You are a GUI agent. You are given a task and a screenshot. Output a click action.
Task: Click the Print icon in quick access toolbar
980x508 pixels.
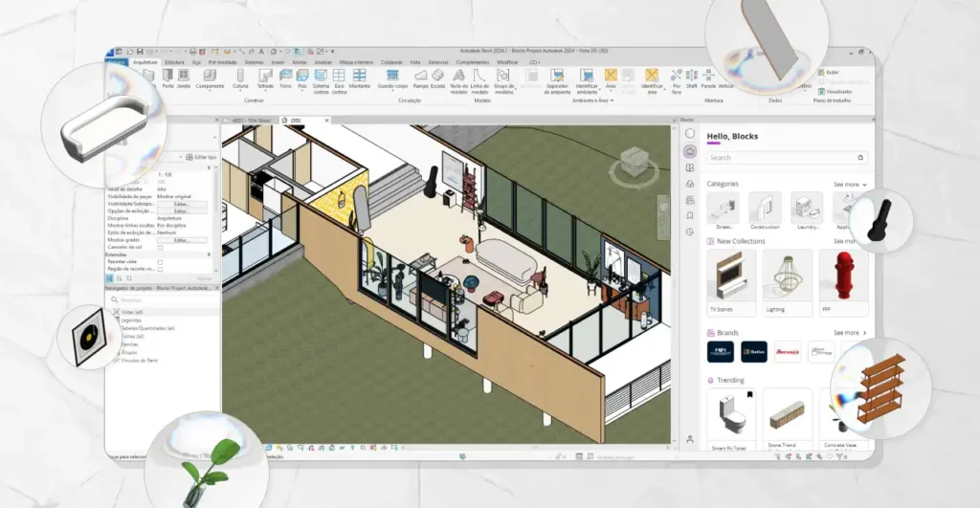click(x=192, y=52)
